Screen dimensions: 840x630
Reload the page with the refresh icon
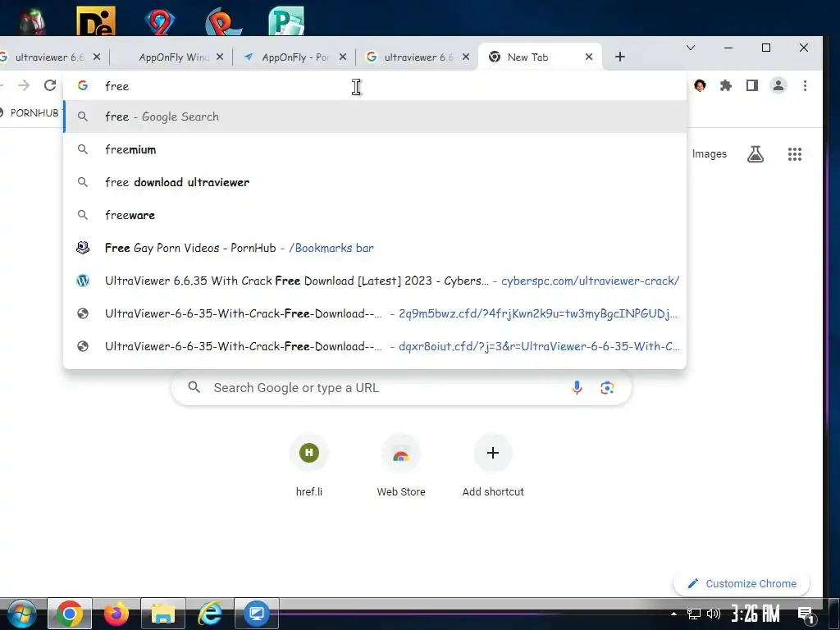pyautogui.click(x=50, y=85)
